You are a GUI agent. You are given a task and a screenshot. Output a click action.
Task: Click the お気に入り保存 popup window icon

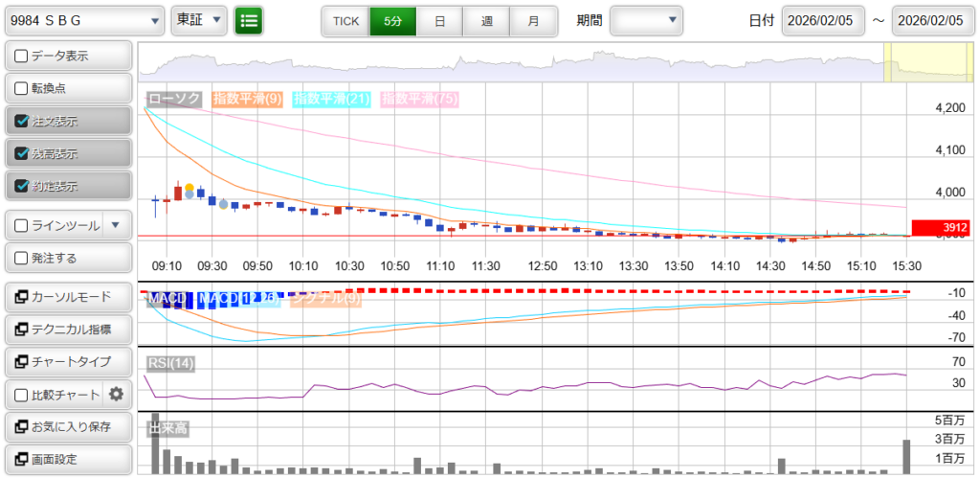click(x=21, y=426)
